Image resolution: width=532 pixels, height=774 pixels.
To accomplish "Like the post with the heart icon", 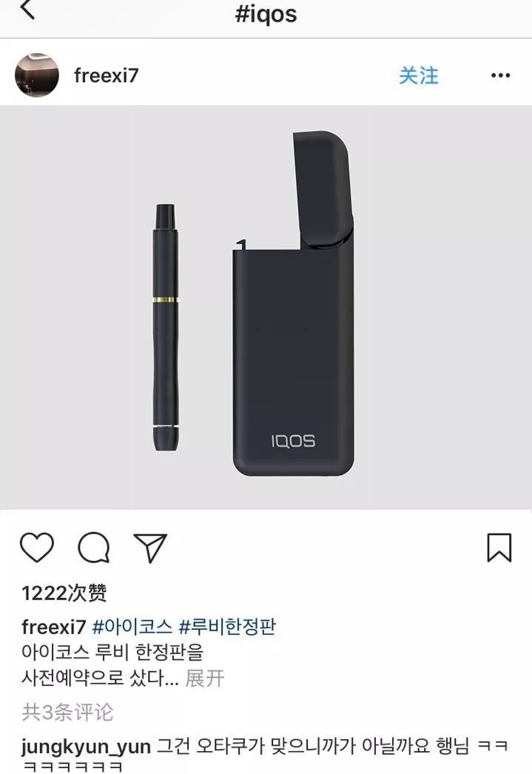I will click(37, 548).
